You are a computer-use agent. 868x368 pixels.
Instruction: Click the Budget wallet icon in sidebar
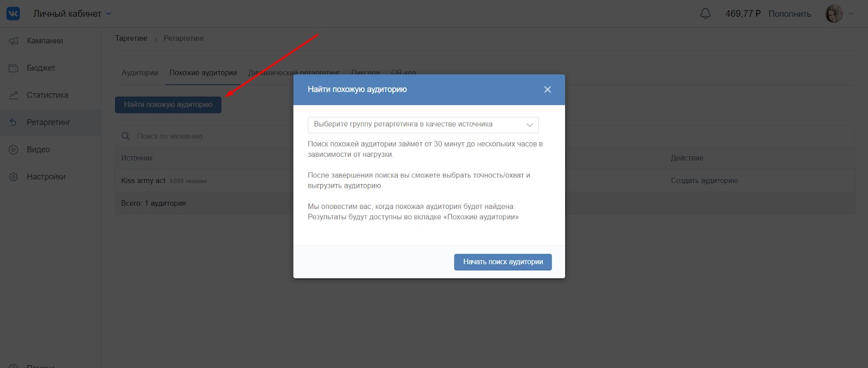pyautogui.click(x=14, y=68)
